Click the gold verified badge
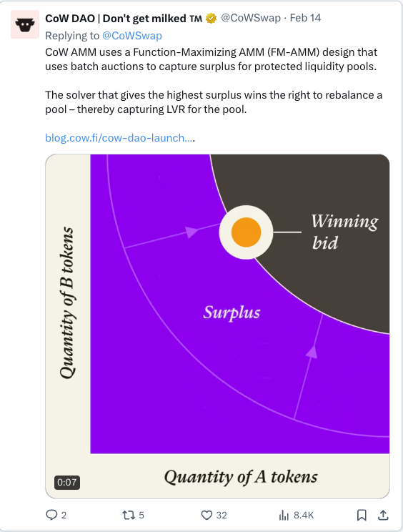Screen dimensions: 403x532 (x=212, y=18)
